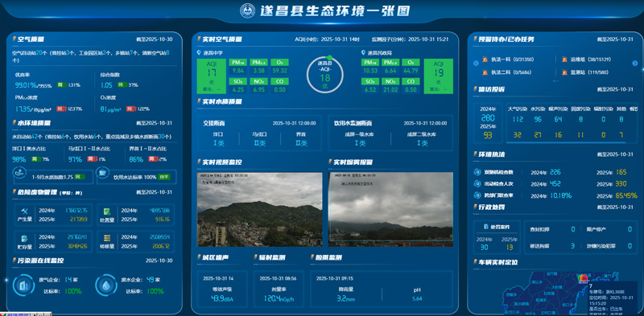Click the 界首 II类 water quality cell

point(301,139)
